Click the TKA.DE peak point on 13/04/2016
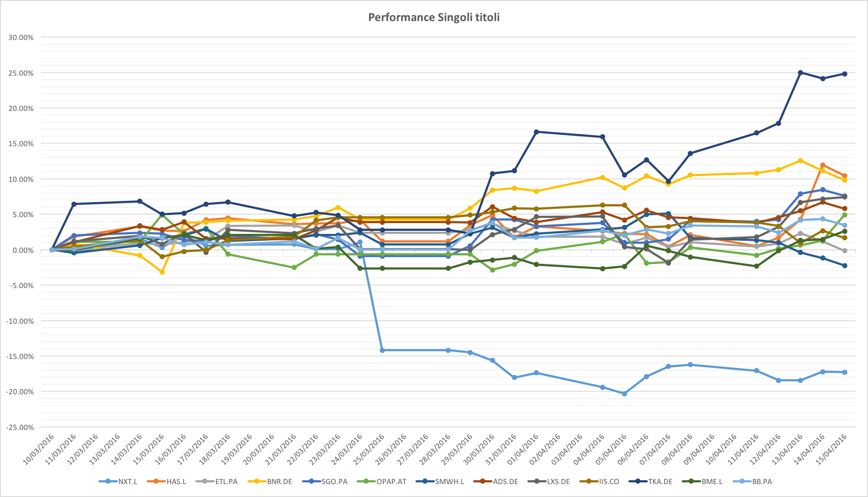Image resolution: width=868 pixels, height=497 pixels. (x=800, y=73)
